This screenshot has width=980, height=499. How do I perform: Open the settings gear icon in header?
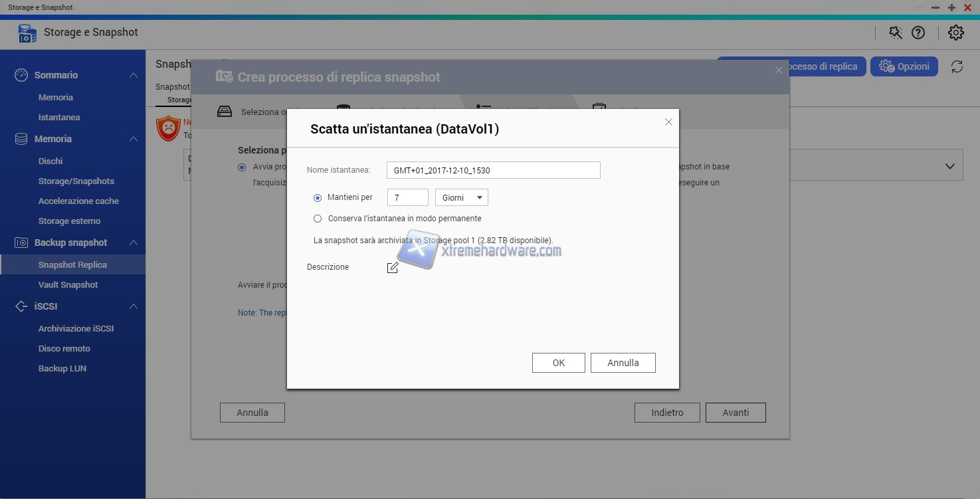[955, 33]
